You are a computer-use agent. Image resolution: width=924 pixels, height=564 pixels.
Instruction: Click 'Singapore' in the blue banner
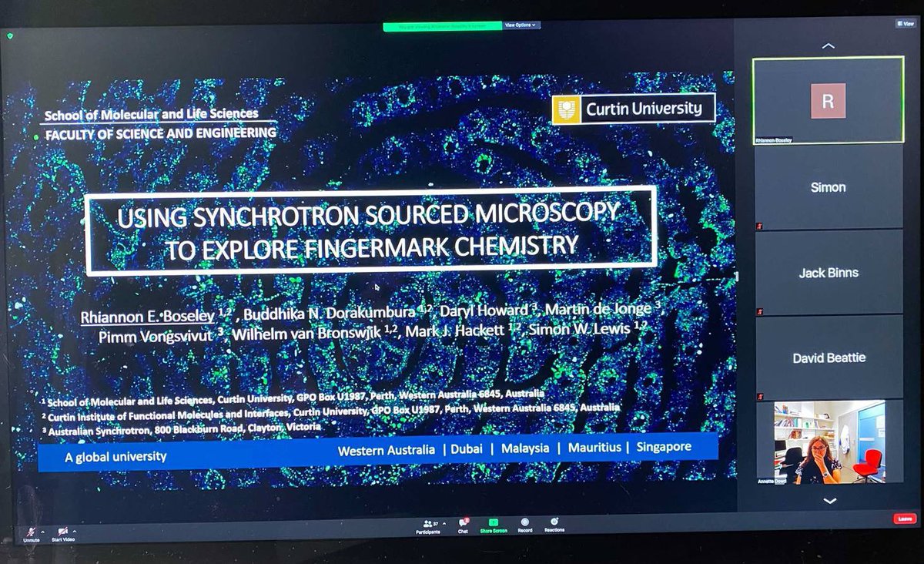(x=664, y=446)
